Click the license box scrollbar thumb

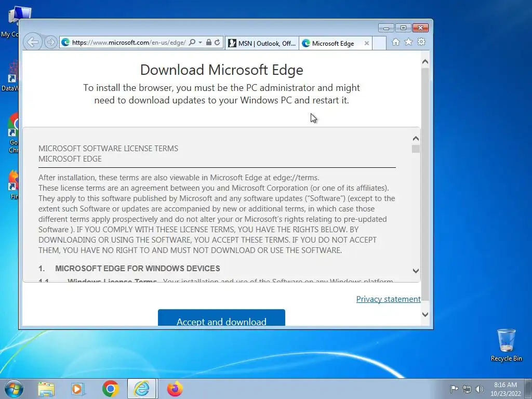(416, 149)
